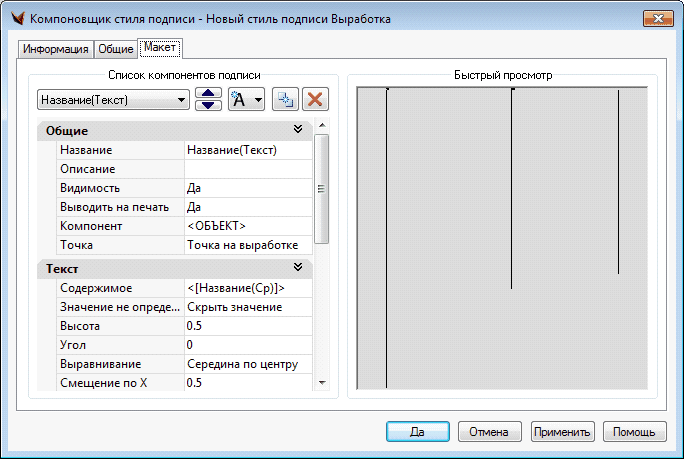Click the Отмена button
The width and height of the screenshot is (684, 459).
pyautogui.click(x=490, y=432)
